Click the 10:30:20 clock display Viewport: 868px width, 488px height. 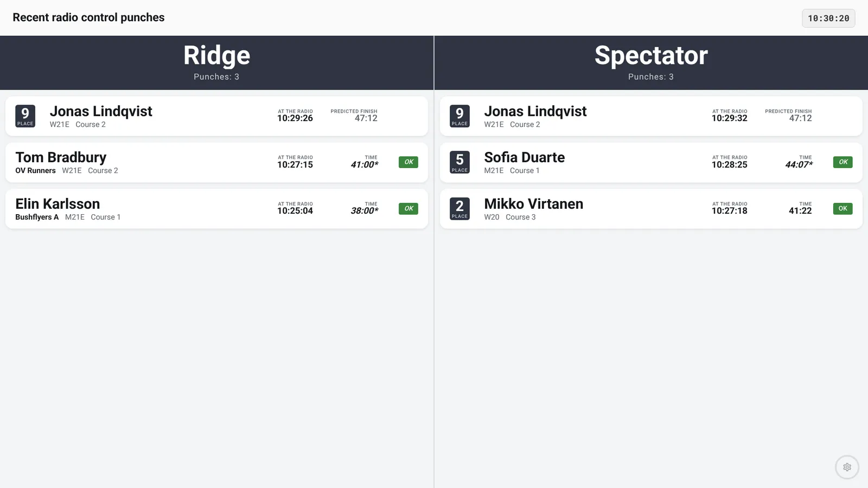coord(828,18)
